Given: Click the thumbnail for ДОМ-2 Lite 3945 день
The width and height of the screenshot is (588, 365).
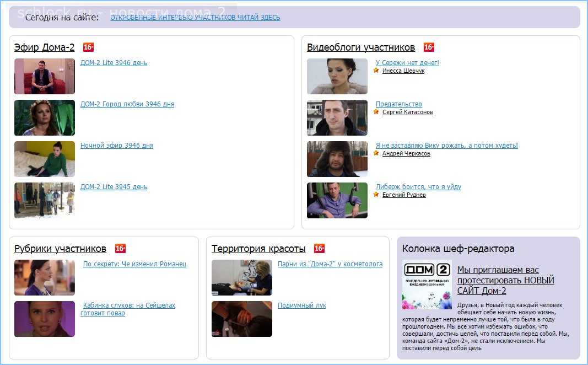Looking at the screenshot, I should tap(45, 200).
